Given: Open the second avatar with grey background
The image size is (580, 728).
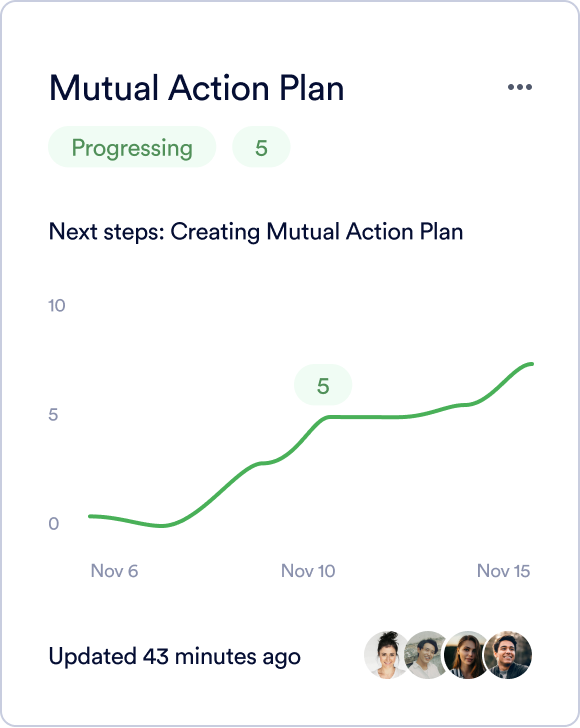Looking at the screenshot, I should click(x=425, y=655).
